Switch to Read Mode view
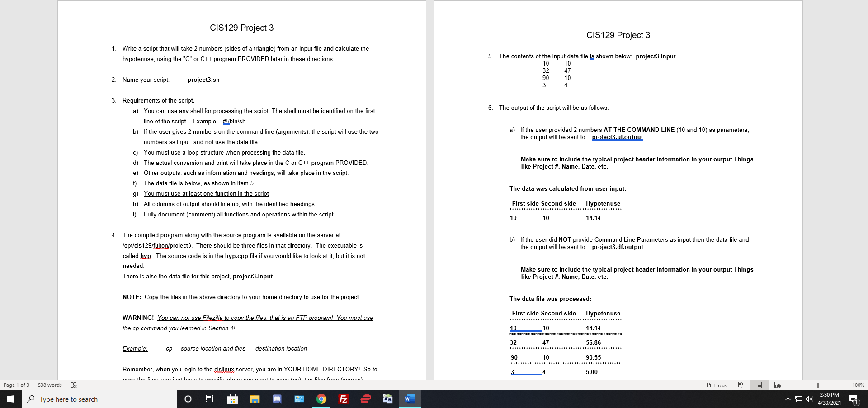Viewport: 868px width, 408px height. 741,385
